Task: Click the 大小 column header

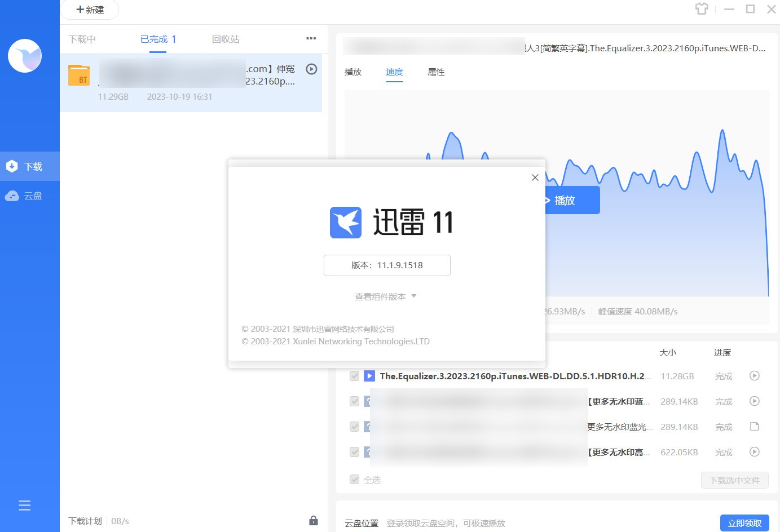Action: (x=668, y=353)
